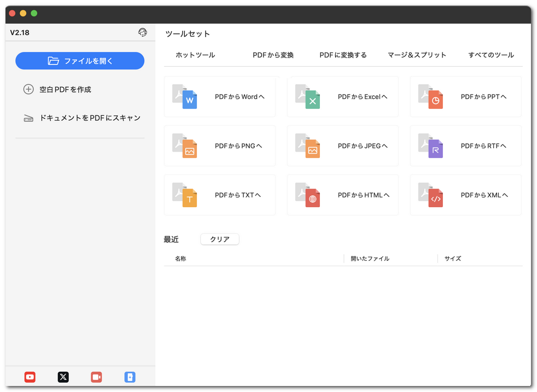Open customer support via the headset icon
This screenshot has width=537, height=392.
tap(143, 32)
